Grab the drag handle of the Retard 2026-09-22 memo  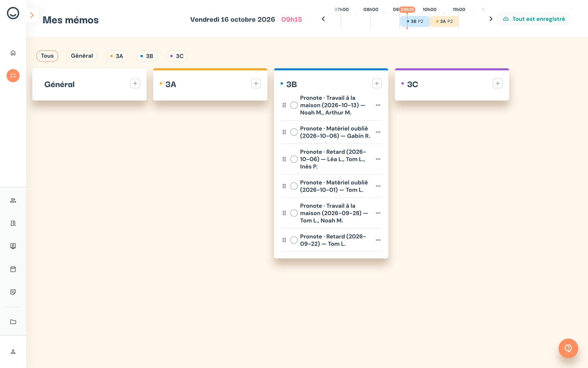284,240
